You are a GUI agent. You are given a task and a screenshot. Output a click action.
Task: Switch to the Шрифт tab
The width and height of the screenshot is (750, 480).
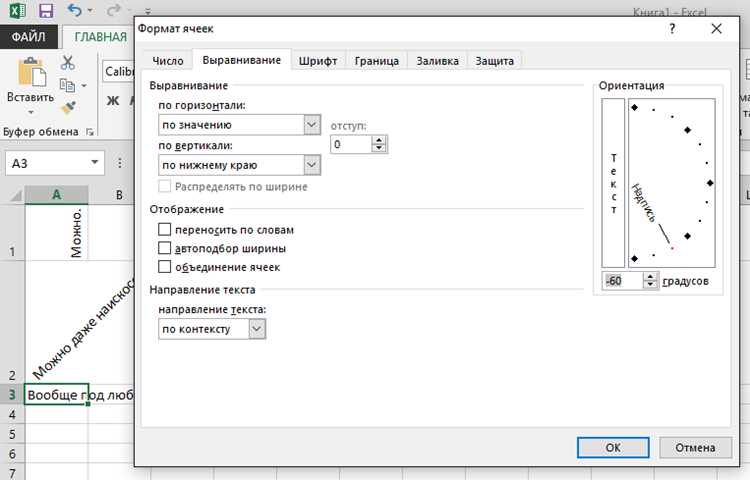[x=318, y=61]
